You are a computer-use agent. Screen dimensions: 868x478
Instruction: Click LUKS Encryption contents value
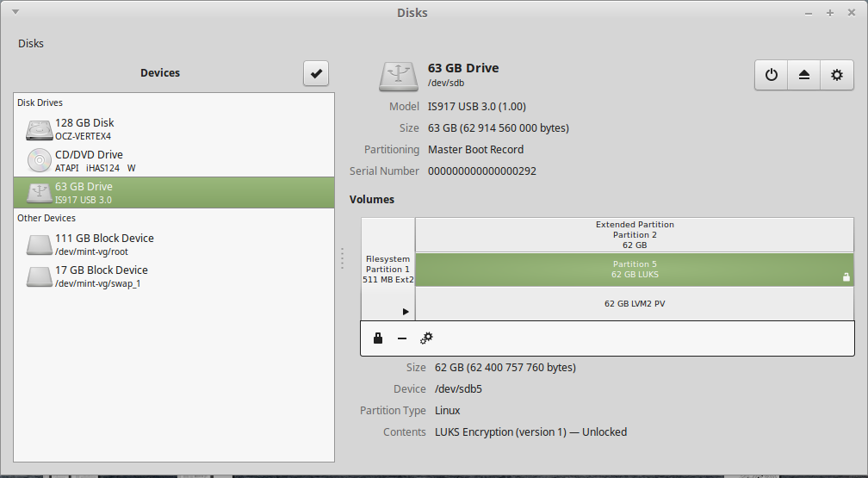530,432
